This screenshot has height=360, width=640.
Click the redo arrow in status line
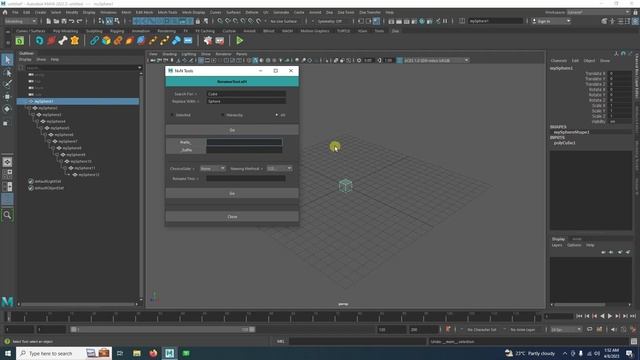pos(80,21)
